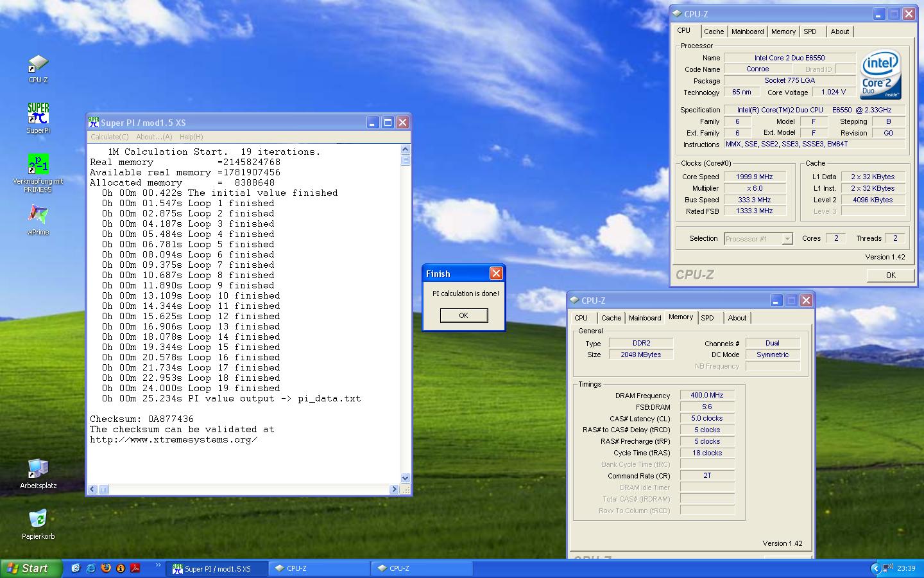This screenshot has height=578, width=924.
Task: Click OK in the Finish dialog
Action: [x=463, y=315]
